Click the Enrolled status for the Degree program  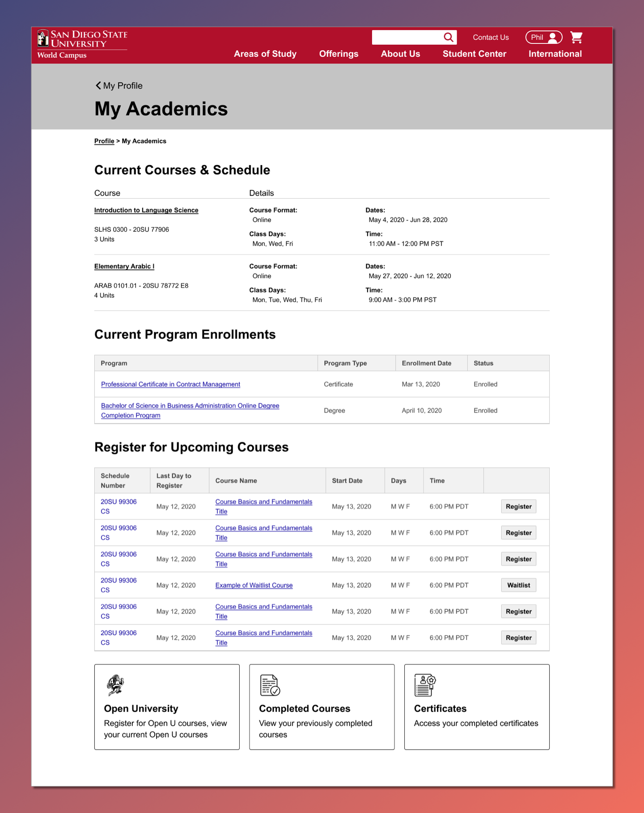point(485,411)
